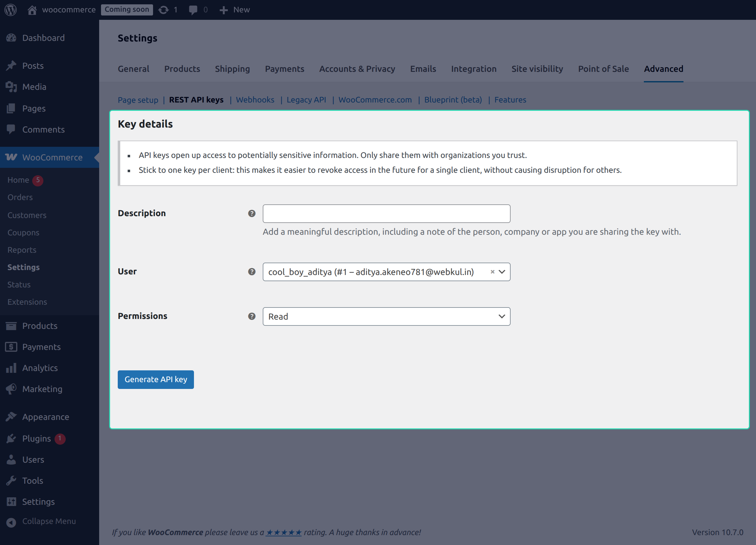Switch to the Shipping settings tab
The image size is (756, 545).
tap(232, 69)
